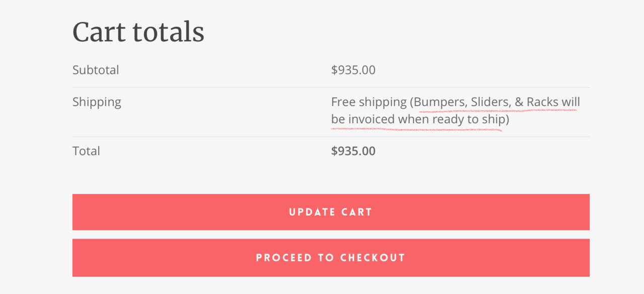
Task: Proceed to checkout
Action: click(x=331, y=258)
